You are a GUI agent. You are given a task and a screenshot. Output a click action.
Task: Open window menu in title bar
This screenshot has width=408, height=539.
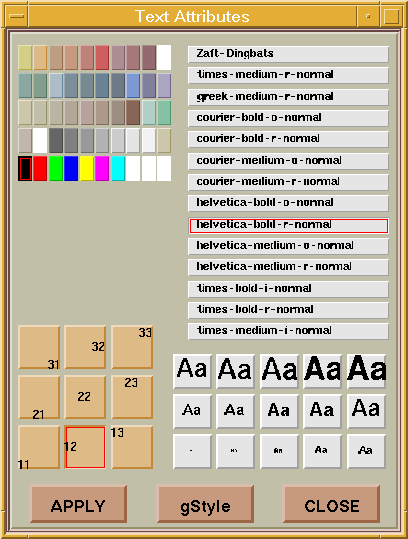(17, 16)
